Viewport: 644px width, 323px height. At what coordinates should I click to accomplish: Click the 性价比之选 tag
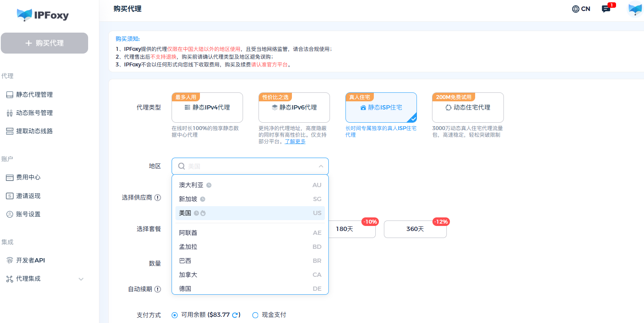click(275, 97)
